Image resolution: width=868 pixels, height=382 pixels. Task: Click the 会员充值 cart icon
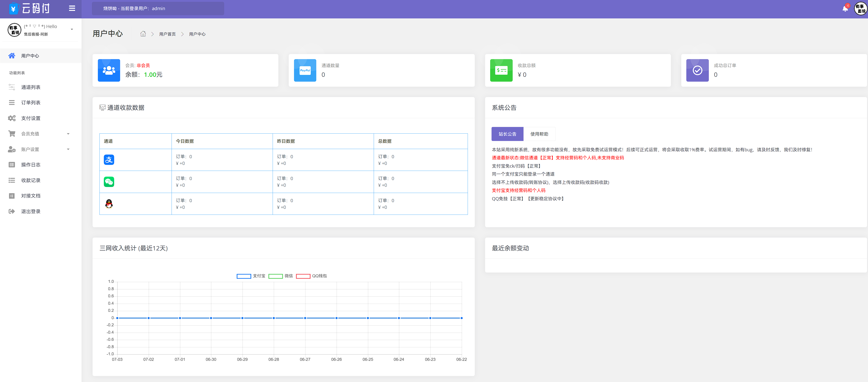point(11,134)
